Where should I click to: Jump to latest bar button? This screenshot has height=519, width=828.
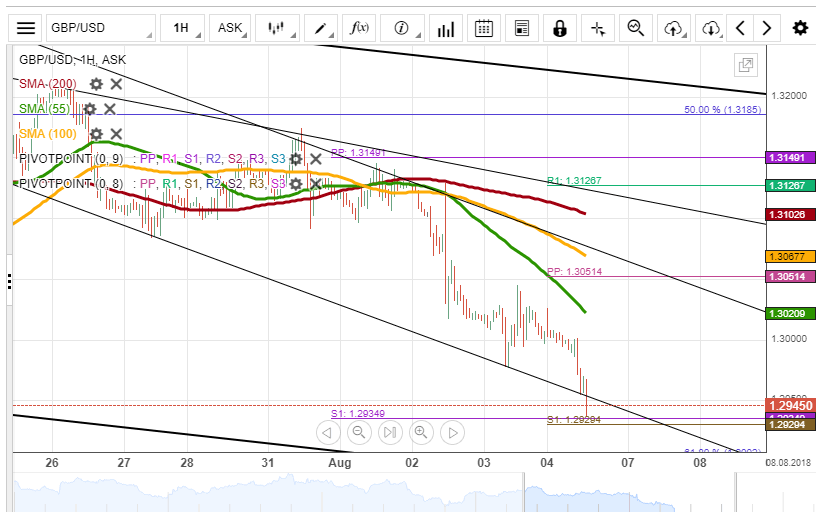click(x=390, y=433)
